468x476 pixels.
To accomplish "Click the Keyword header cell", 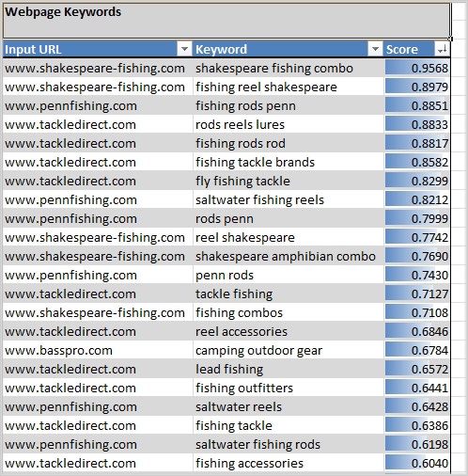I will pos(289,49).
